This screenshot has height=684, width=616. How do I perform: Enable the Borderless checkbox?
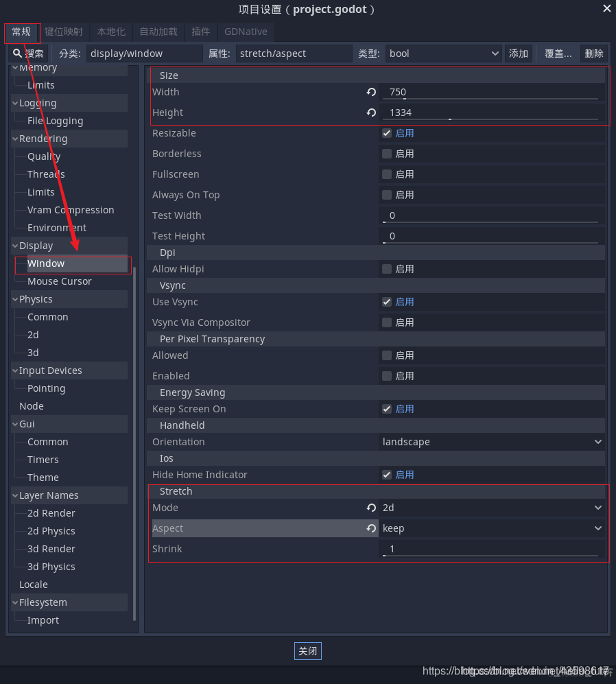[x=386, y=154]
